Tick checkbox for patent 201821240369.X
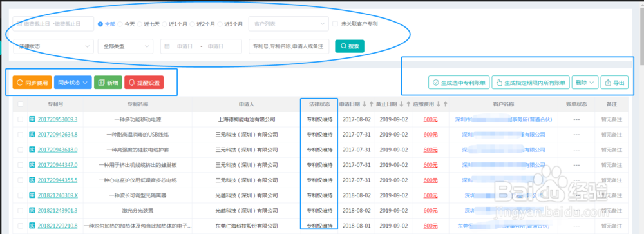 (20, 195)
